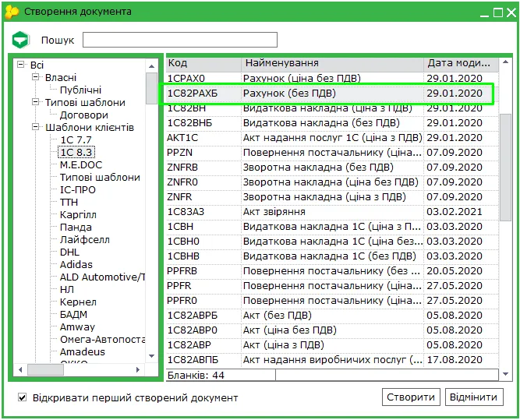The image size is (520, 420).
Task: Select the 'ІС-ПРО' tree item
Action: 78,190
